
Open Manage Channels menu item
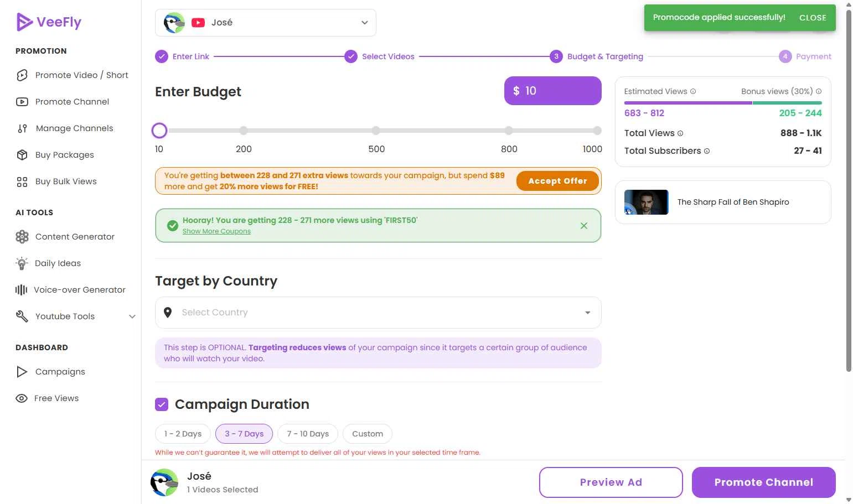pos(74,128)
